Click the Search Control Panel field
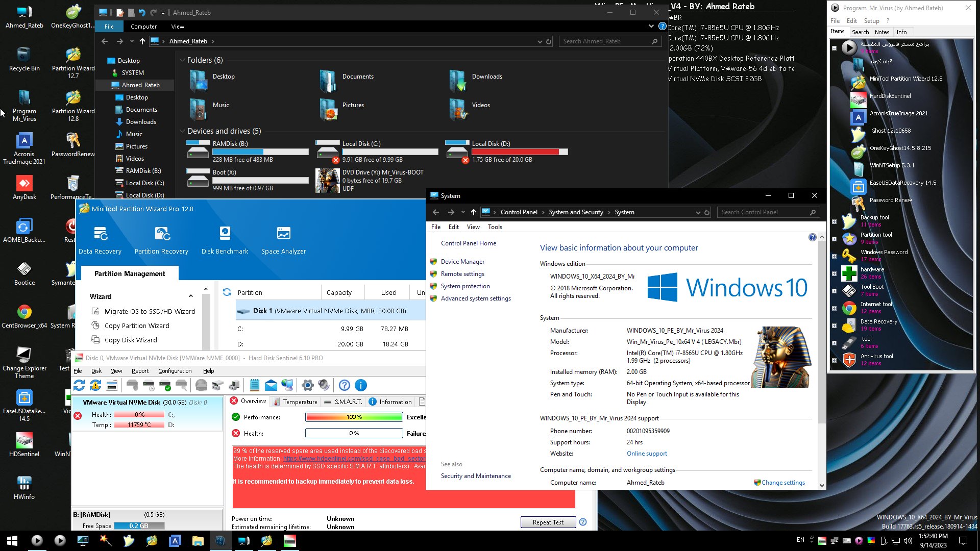Viewport: 980px width, 551px height. 768,212
